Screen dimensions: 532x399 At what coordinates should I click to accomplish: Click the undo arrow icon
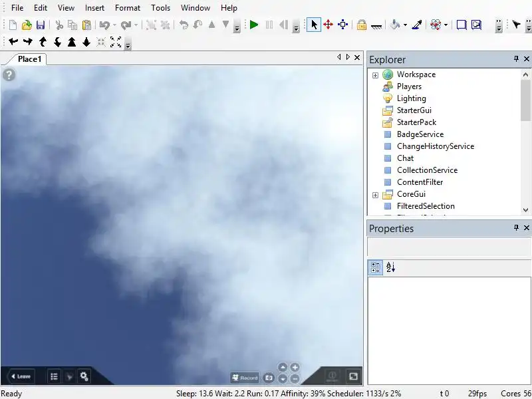(105, 25)
